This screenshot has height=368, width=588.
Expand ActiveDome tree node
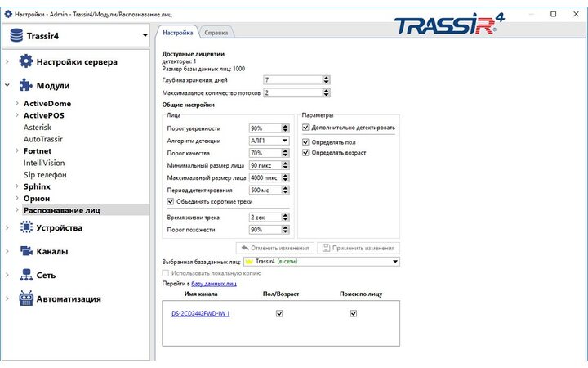pos(17,103)
